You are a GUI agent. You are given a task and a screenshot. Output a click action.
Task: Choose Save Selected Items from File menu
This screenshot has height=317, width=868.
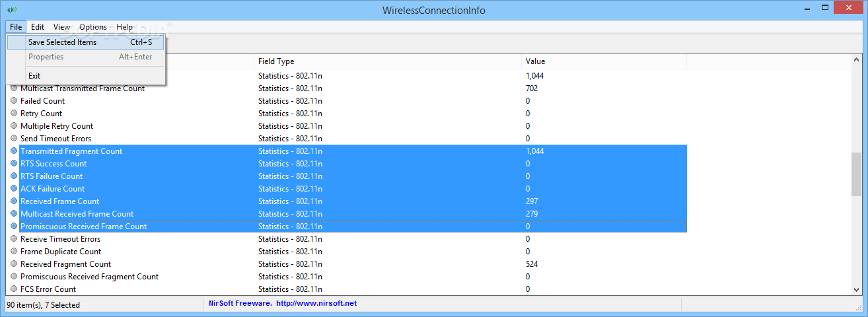[86, 42]
